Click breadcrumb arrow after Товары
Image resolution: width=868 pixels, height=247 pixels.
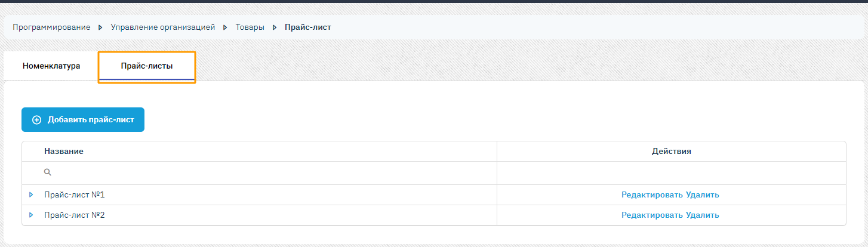click(275, 27)
